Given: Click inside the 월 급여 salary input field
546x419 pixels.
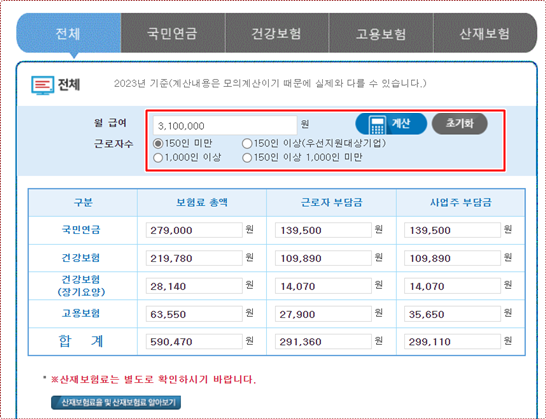Looking at the screenshot, I should coord(225,125).
